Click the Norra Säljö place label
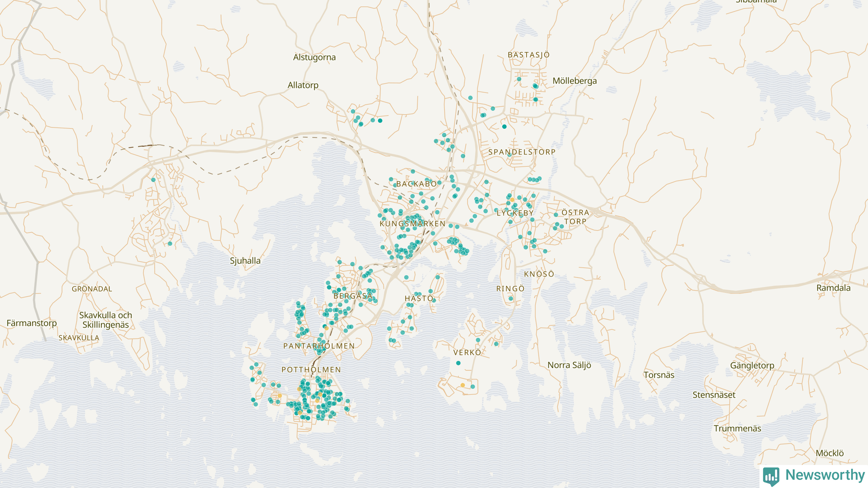Screen dimensions: 868x488 click(569, 365)
